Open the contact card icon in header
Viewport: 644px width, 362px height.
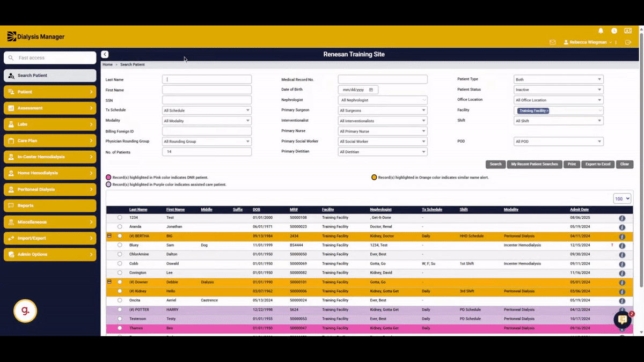[x=628, y=31]
